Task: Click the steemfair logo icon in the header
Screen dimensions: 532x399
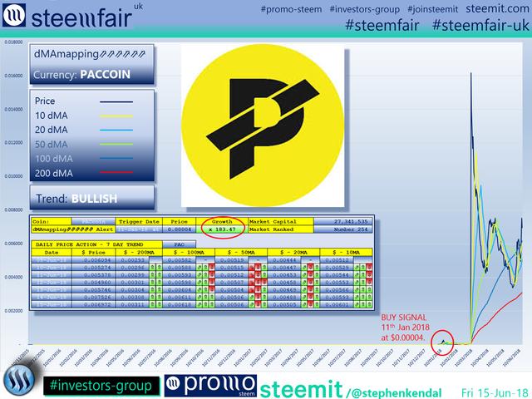Action: point(13,15)
